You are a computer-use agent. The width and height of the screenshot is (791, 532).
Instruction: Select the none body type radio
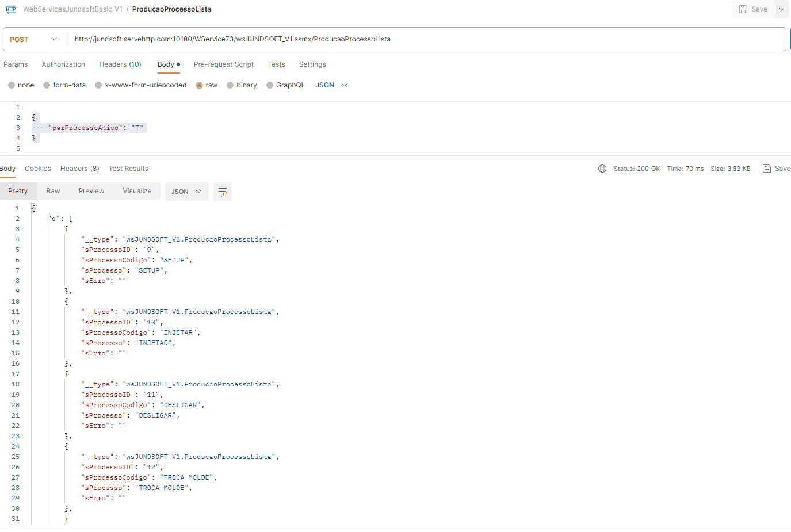[12, 85]
